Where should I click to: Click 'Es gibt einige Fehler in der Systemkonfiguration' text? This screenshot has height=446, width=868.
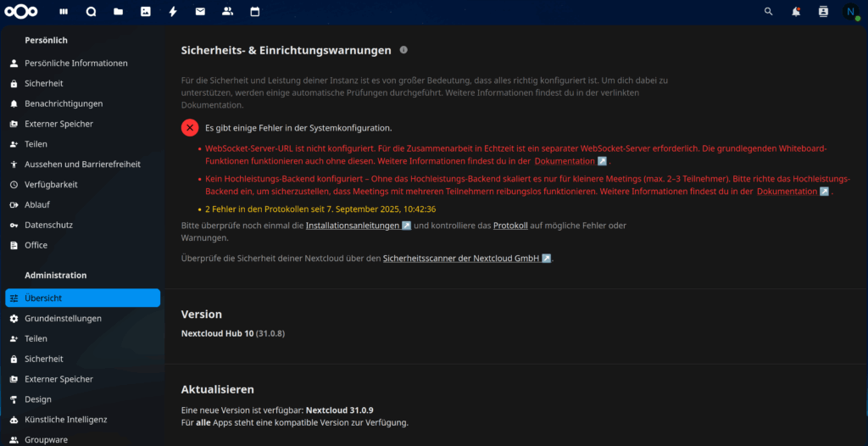[x=298, y=128]
